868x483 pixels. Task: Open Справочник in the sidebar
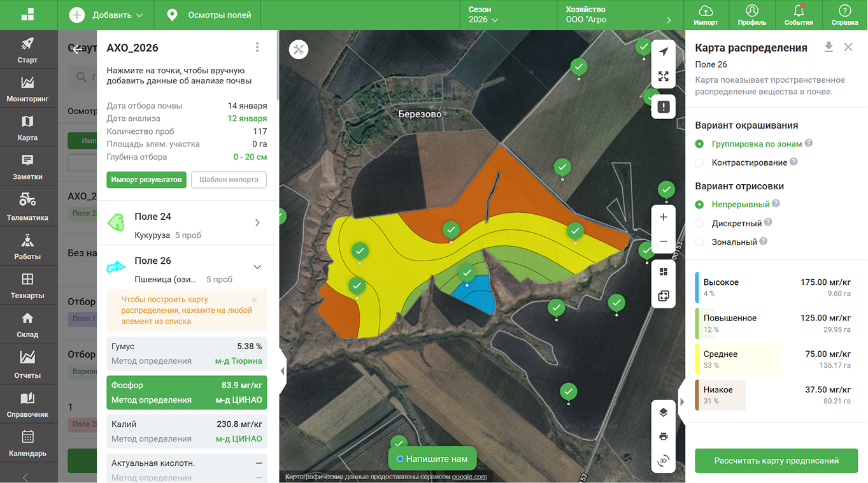pyautogui.click(x=28, y=404)
